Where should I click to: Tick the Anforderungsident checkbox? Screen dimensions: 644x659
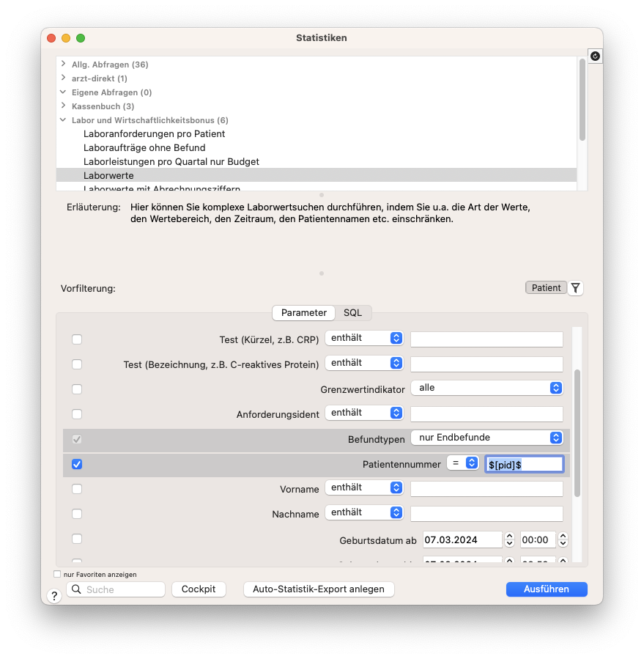(x=77, y=414)
